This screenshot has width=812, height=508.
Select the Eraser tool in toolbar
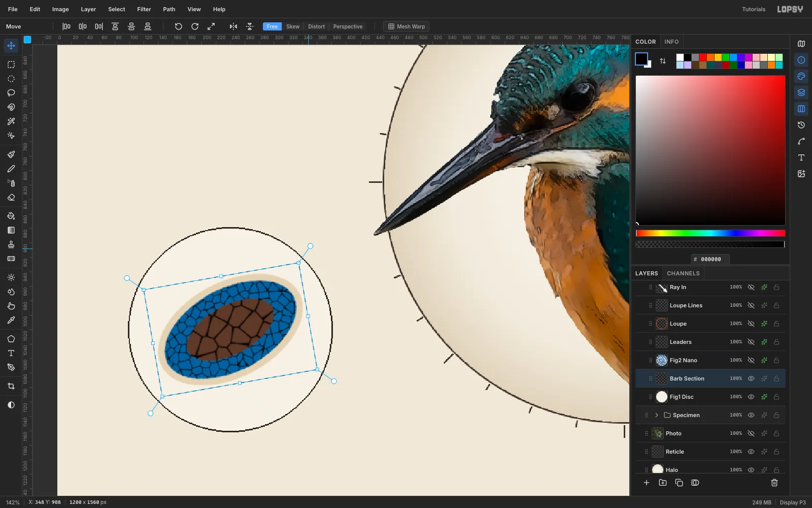tap(11, 197)
